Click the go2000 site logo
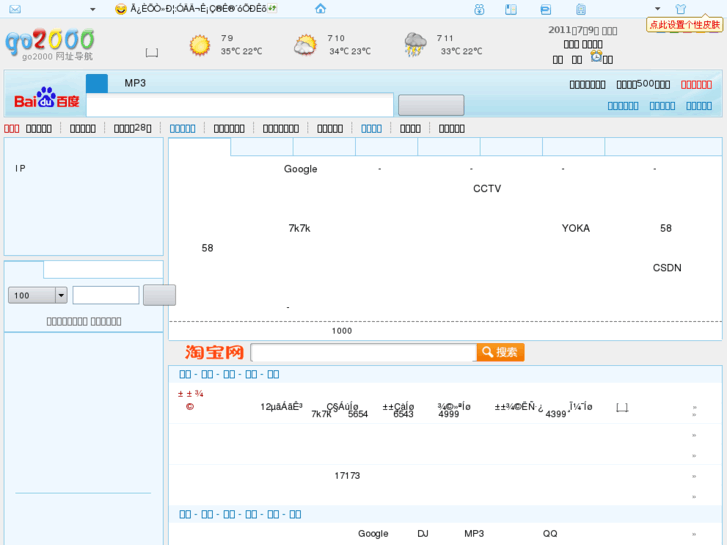The image size is (727, 545). pos(50,44)
